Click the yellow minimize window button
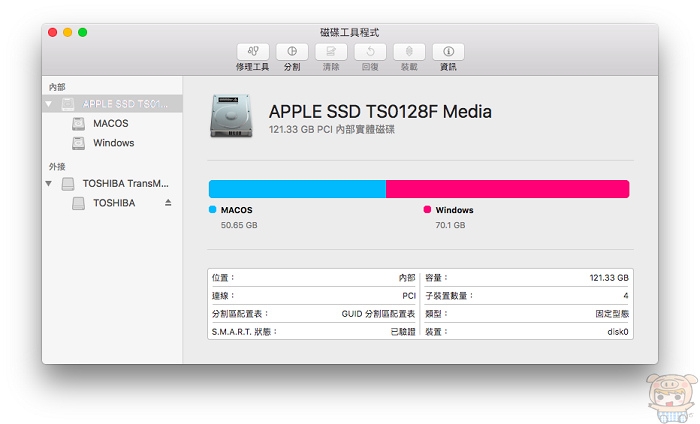This screenshot has width=700, height=424. (67, 32)
